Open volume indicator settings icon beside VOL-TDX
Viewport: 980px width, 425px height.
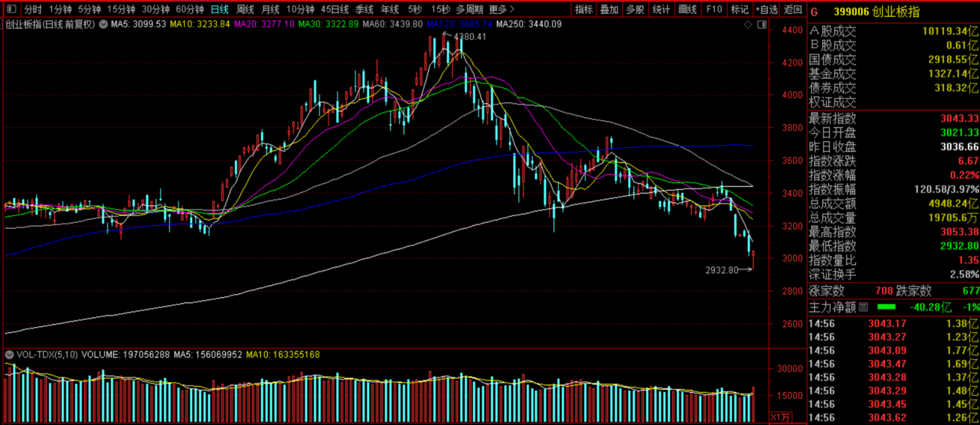pyautogui.click(x=8, y=355)
